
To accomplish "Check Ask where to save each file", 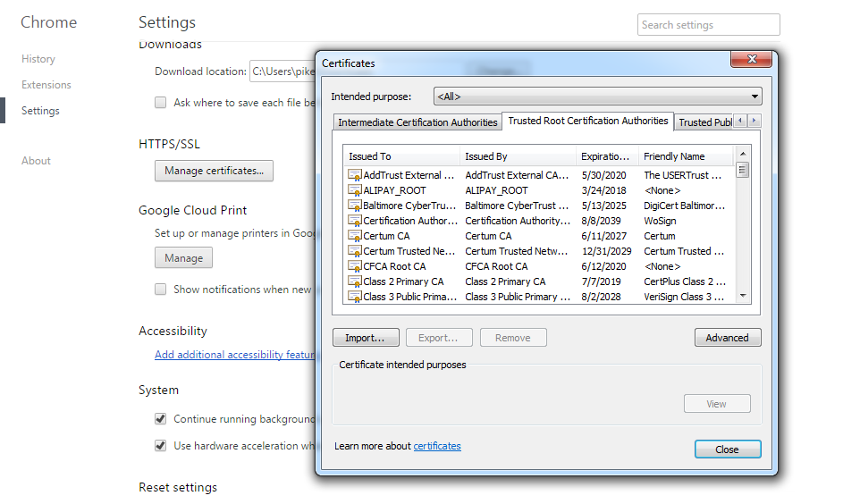I will (x=160, y=103).
